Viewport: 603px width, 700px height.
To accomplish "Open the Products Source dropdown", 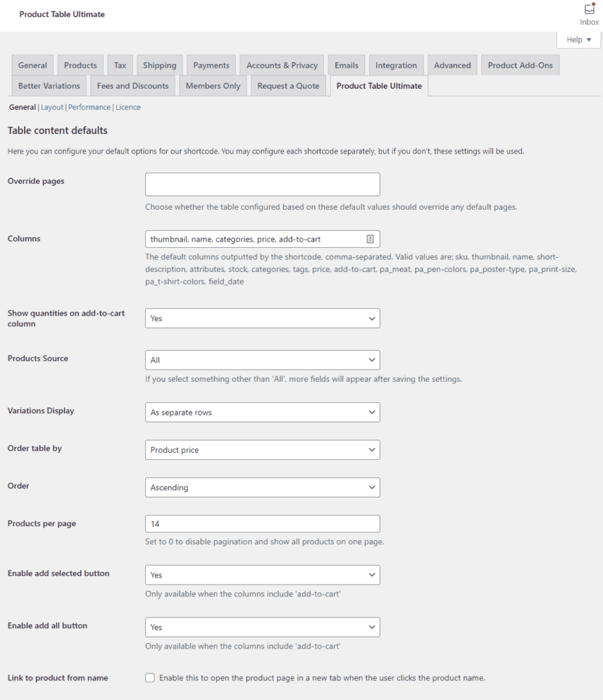I will [261, 360].
